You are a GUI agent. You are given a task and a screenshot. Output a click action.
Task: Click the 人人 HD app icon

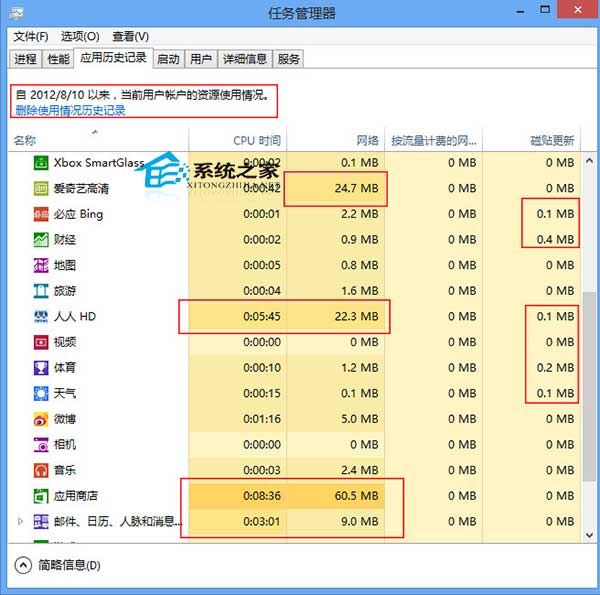pyautogui.click(x=41, y=316)
